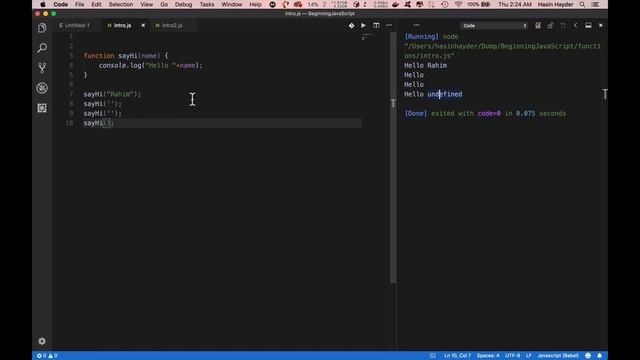Open the Explorer view in activity bar
640x360 pixels.
[42, 28]
